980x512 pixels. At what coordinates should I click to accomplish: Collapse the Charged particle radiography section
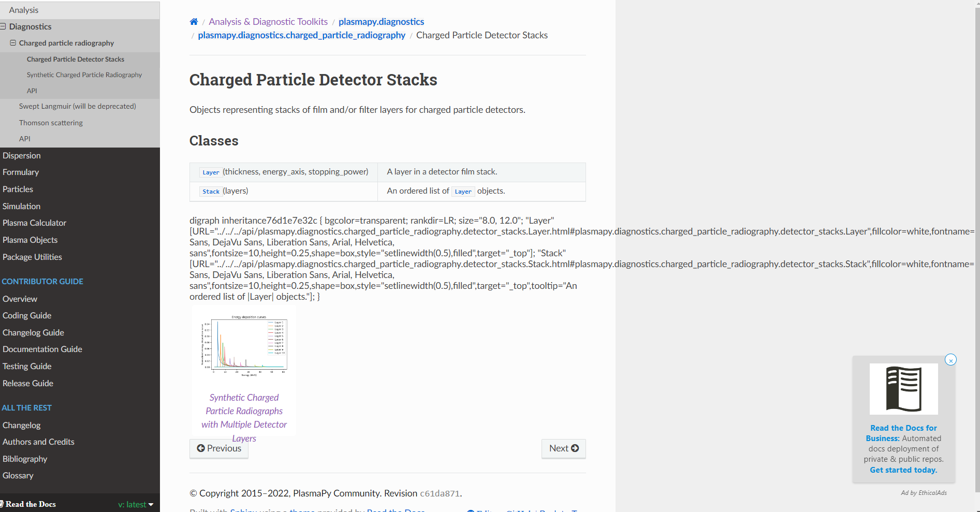[x=12, y=43]
